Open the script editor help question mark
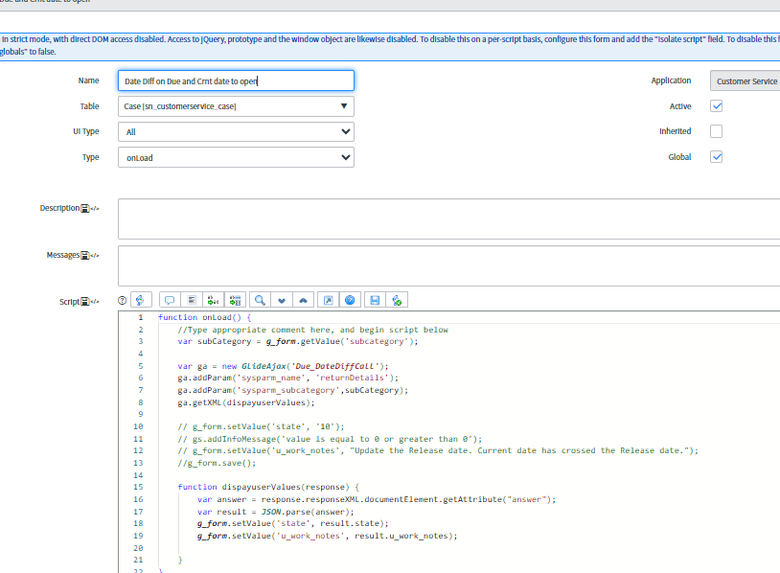This screenshot has height=573, width=780. (122, 300)
